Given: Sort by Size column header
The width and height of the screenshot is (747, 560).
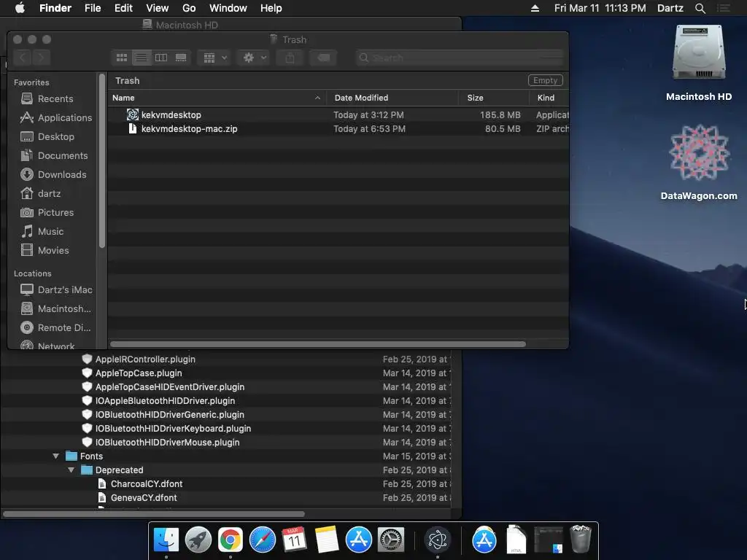Looking at the screenshot, I should [494, 98].
